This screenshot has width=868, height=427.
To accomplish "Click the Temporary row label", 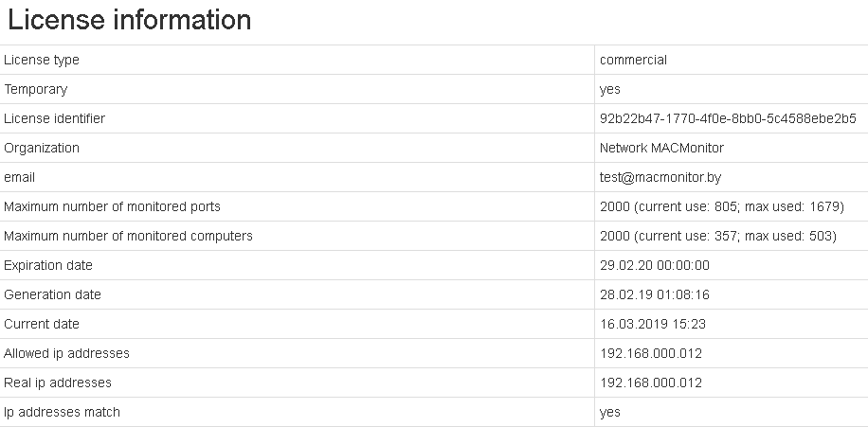I will pos(36,89).
